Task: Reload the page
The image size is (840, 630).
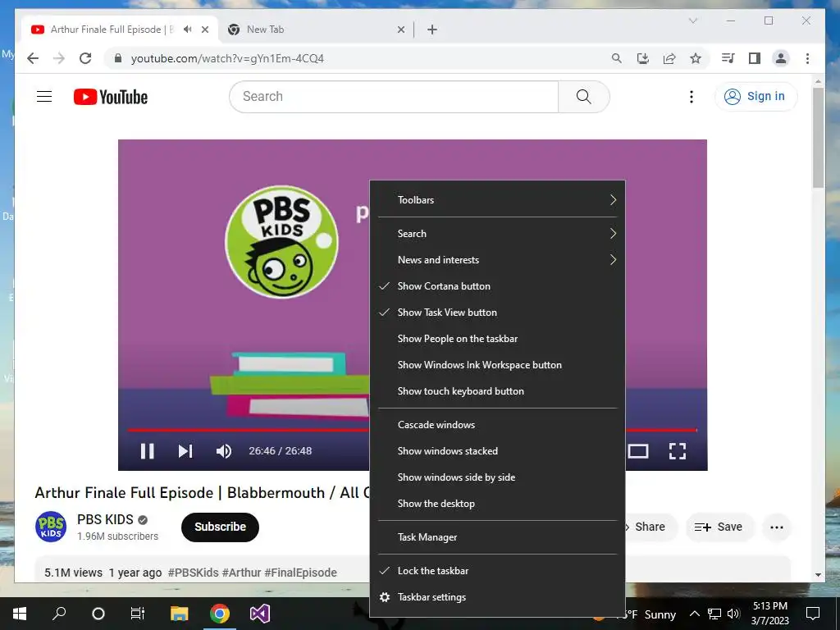Action: click(x=85, y=58)
